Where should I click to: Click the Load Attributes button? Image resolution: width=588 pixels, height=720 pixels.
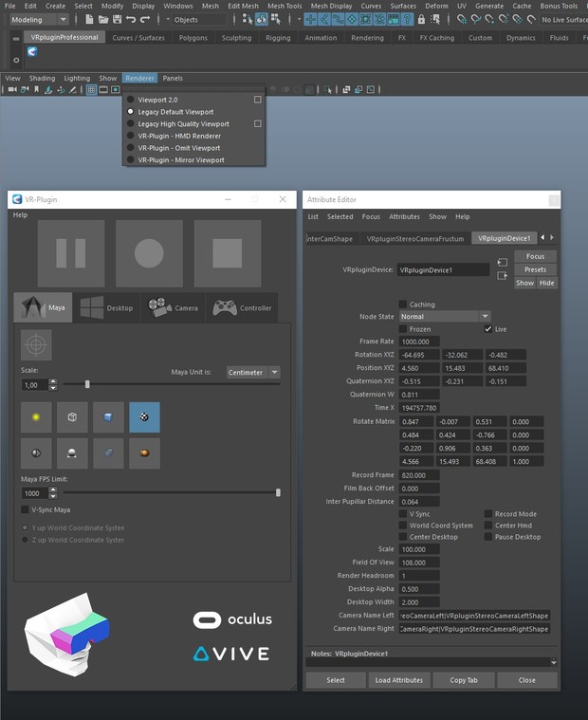click(399, 680)
